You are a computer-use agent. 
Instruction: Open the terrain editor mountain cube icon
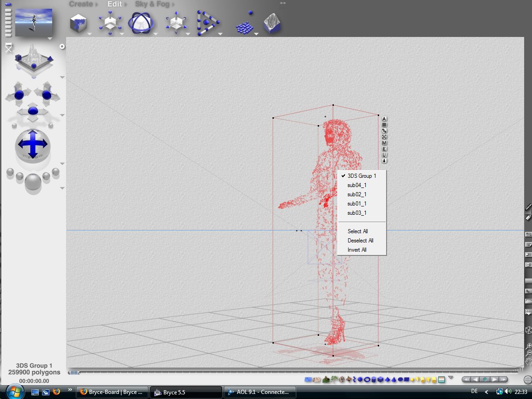pos(272,24)
